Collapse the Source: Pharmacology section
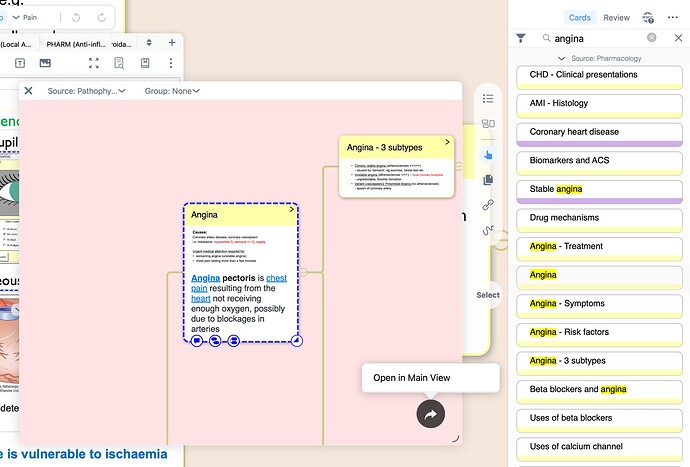 (x=561, y=58)
